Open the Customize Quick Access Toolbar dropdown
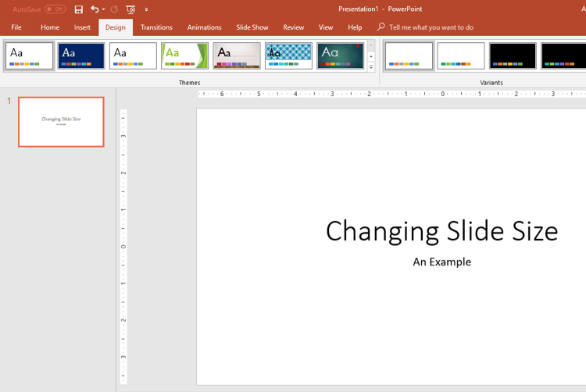Viewport: 586px width, 392px height. [147, 9]
